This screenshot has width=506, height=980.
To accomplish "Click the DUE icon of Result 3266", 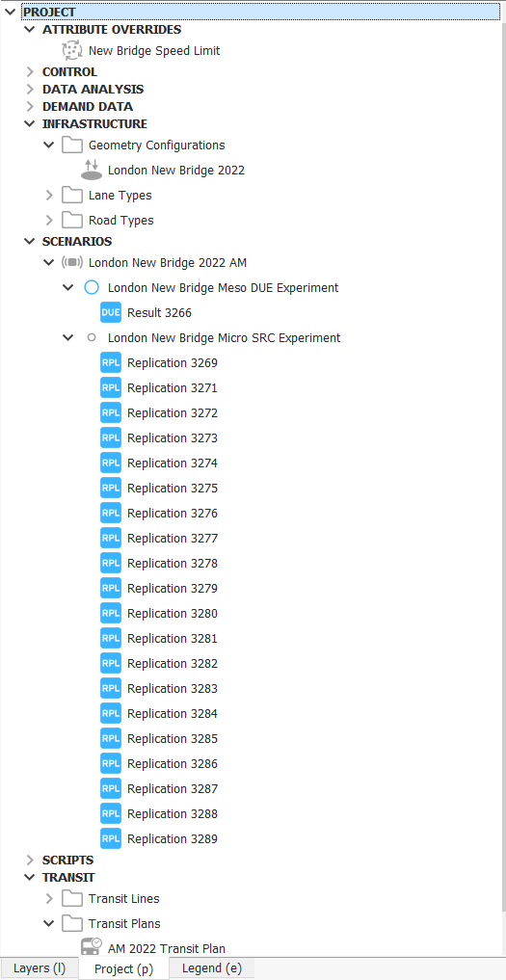I will [x=111, y=312].
